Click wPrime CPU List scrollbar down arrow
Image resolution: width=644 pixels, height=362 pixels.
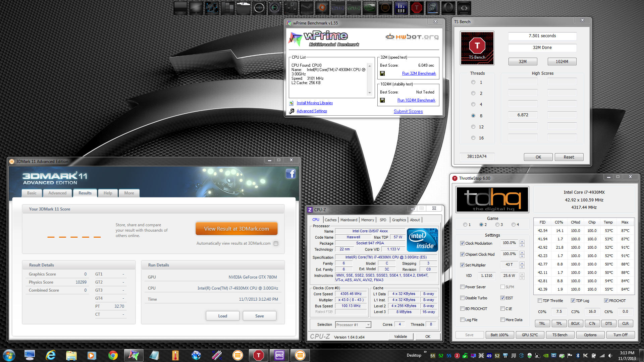370,93
